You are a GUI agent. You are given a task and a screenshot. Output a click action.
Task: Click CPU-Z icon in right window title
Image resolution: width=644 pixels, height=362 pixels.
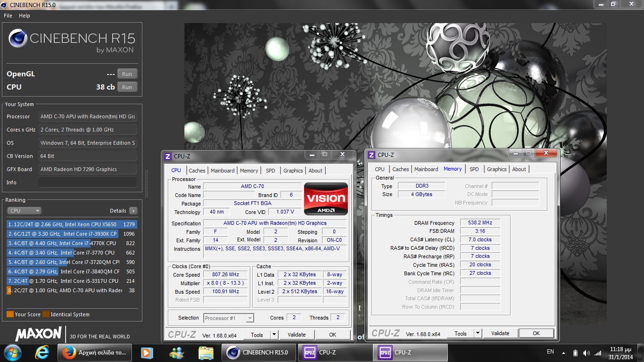(x=372, y=155)
